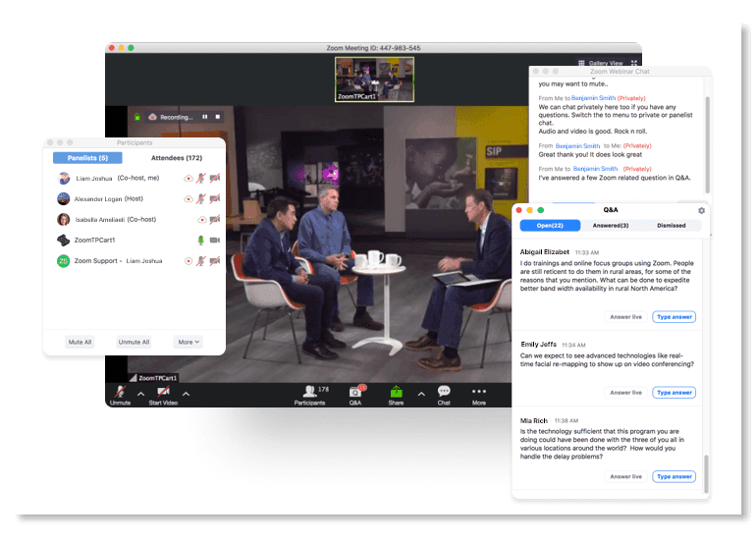Click the Unmute microphone icon in toolbar

(x=120, y=391)
